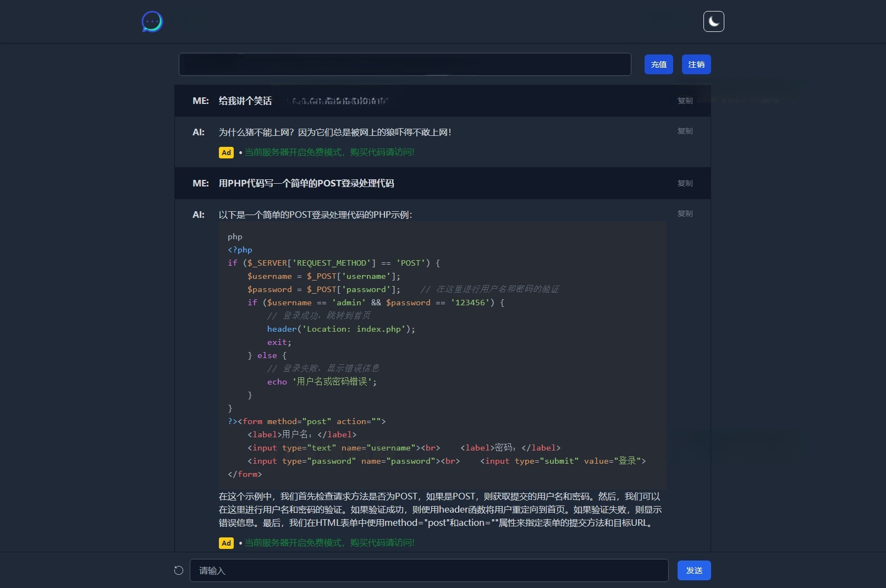
Task: Copy the PHP login question message
Action: coord(685,184)
